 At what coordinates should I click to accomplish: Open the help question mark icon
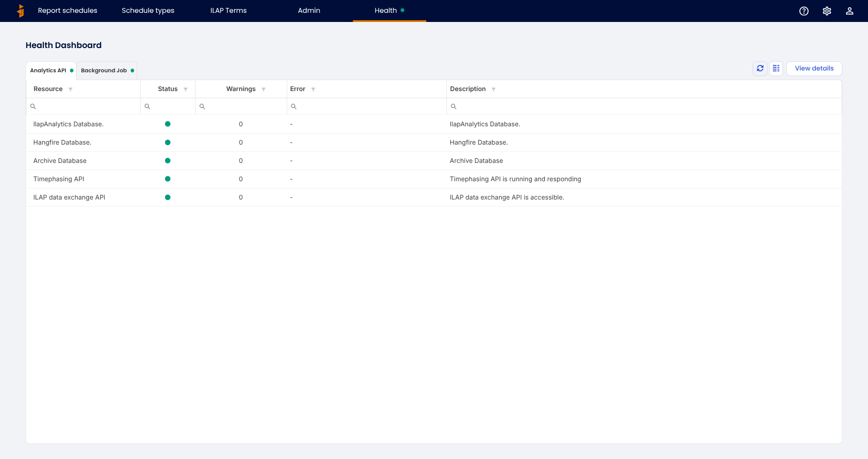tap(804, 11)
